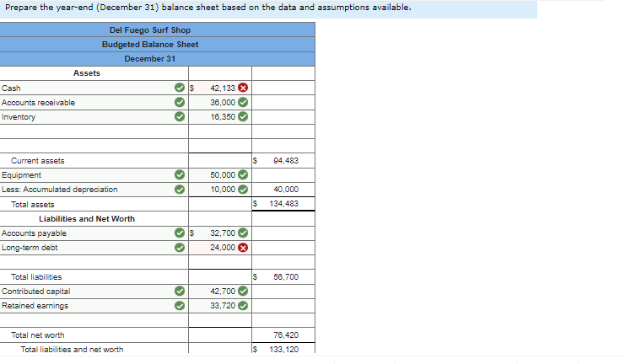Click the Budgeted Balance Sheet header
625x364 pixels.
150,44
